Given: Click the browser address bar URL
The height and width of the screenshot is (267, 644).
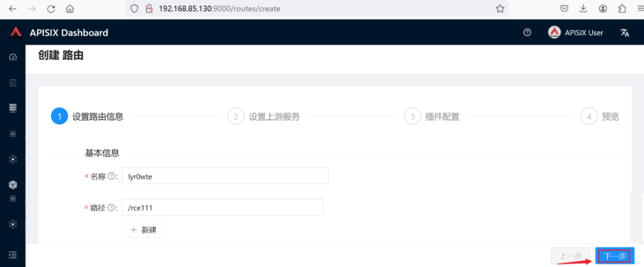Looking at the screenshot, I should click(x=219, y=9).
